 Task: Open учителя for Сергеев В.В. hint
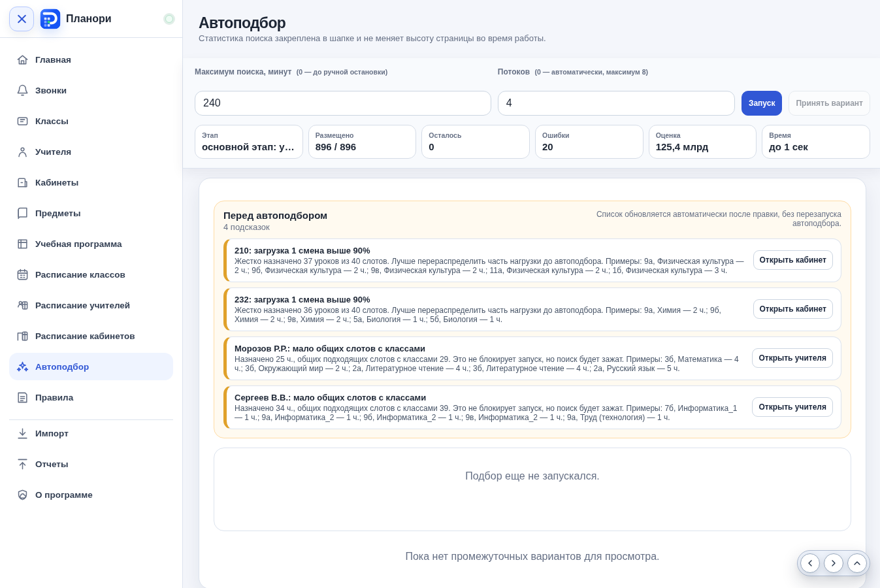pyautogui.click(x=792, y=407)
